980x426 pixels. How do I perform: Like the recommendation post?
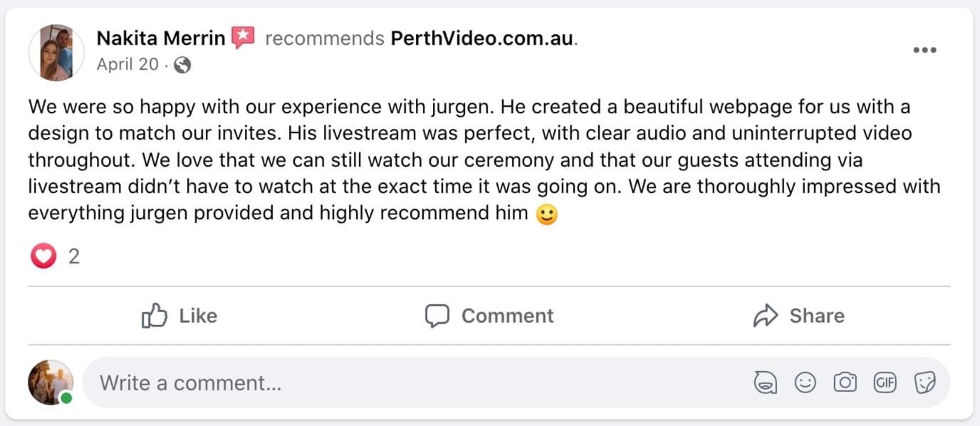pos(179,316)
